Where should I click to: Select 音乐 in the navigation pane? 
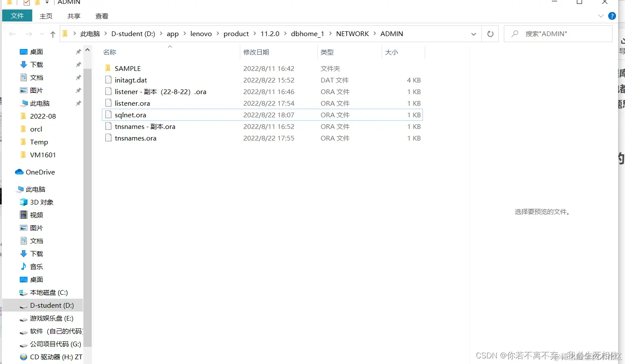[37, 266]
